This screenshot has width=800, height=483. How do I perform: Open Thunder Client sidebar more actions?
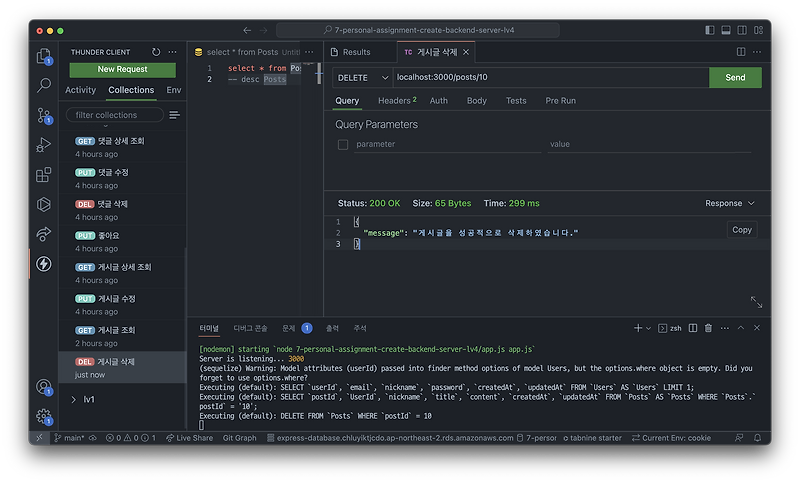[173, 52]
